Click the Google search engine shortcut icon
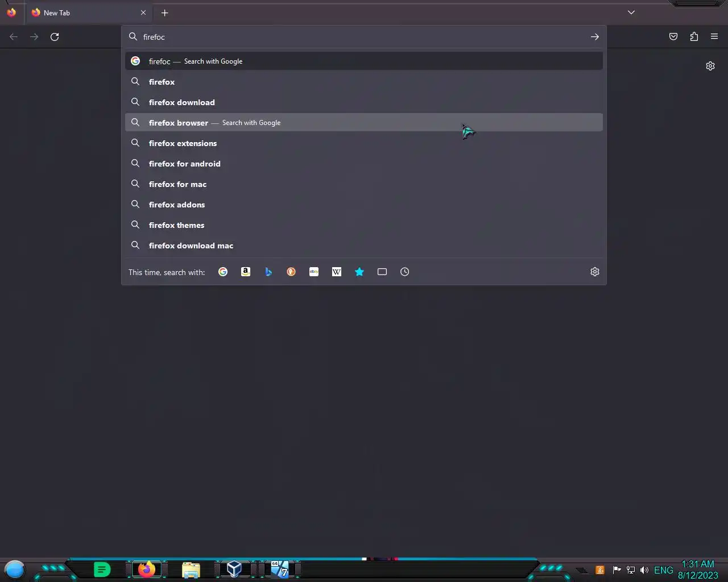 pyautogui.click(x=223, y=272)
